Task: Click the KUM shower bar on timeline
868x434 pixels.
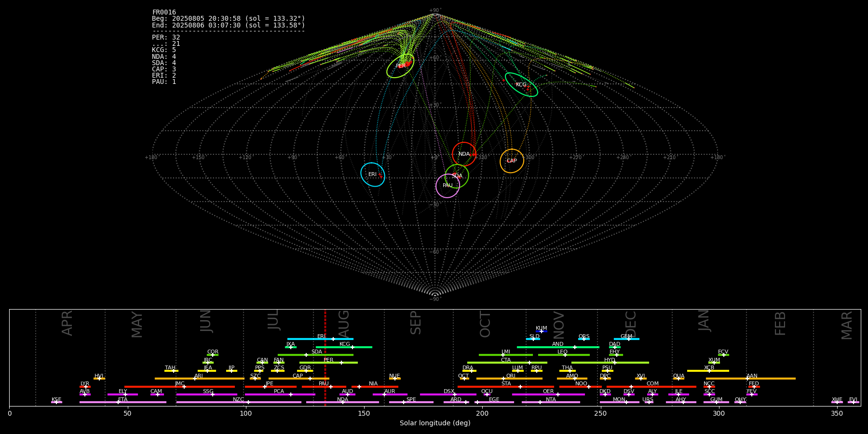Action: [x=542, y=331]
